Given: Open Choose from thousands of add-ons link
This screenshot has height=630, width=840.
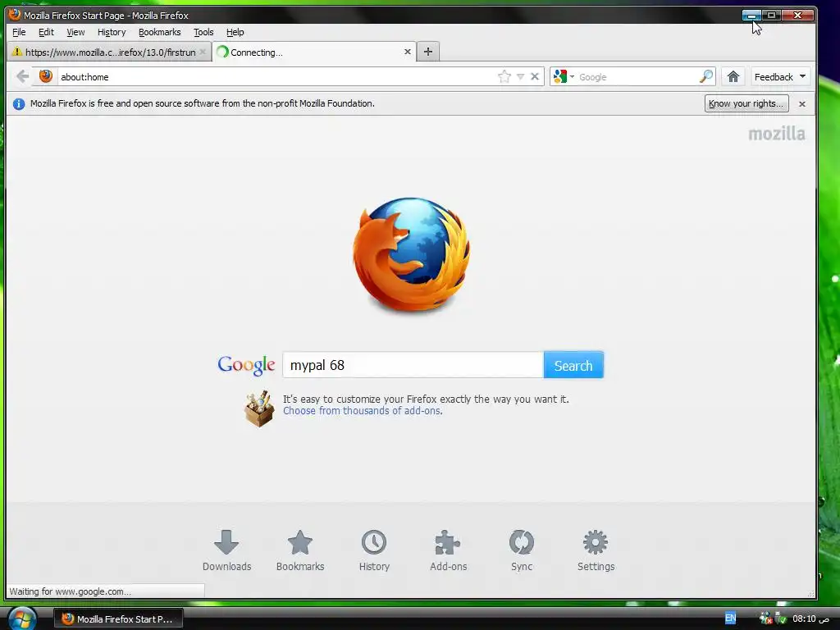Looking at the screenshot, I should (362, 411).
